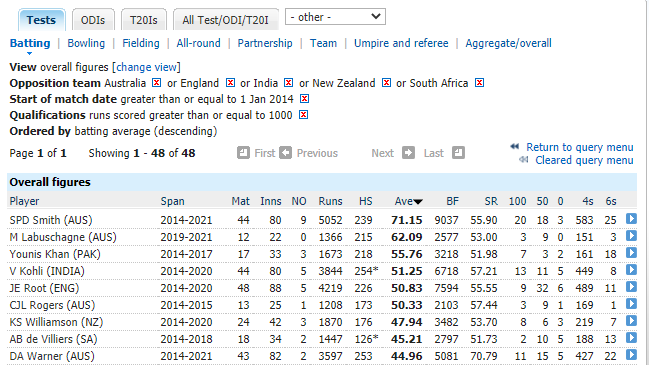Select the All-round stats menu
649x365 pixels.
pos(198,43)
